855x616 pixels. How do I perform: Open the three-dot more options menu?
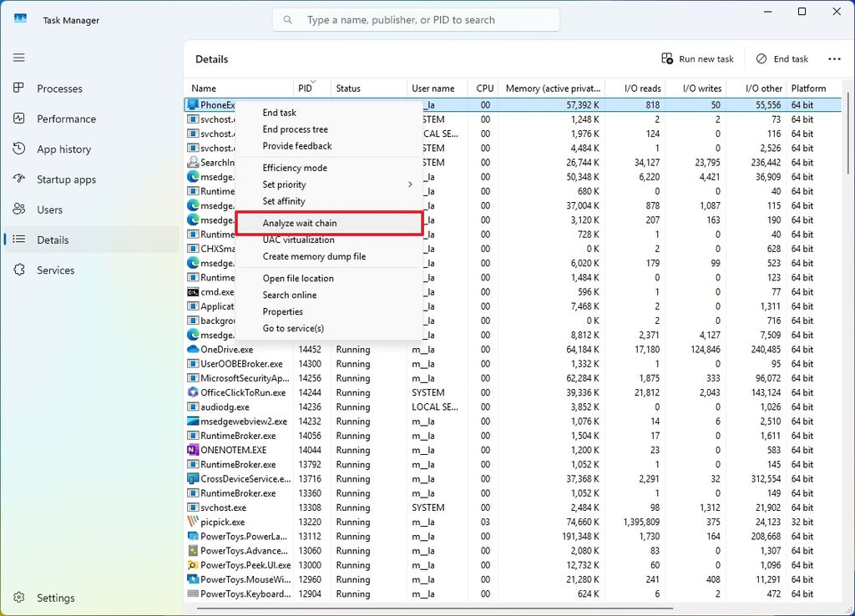click(834, 59)
